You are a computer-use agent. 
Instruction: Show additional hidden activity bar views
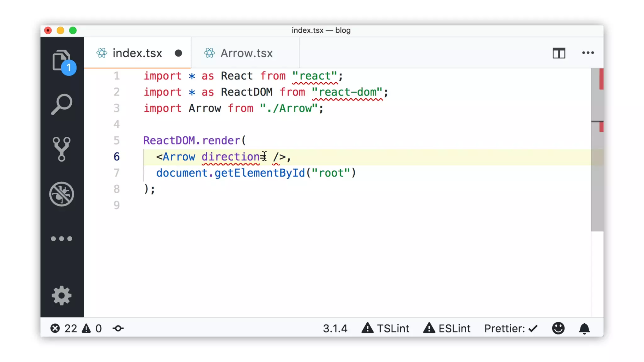pos(62,239)
